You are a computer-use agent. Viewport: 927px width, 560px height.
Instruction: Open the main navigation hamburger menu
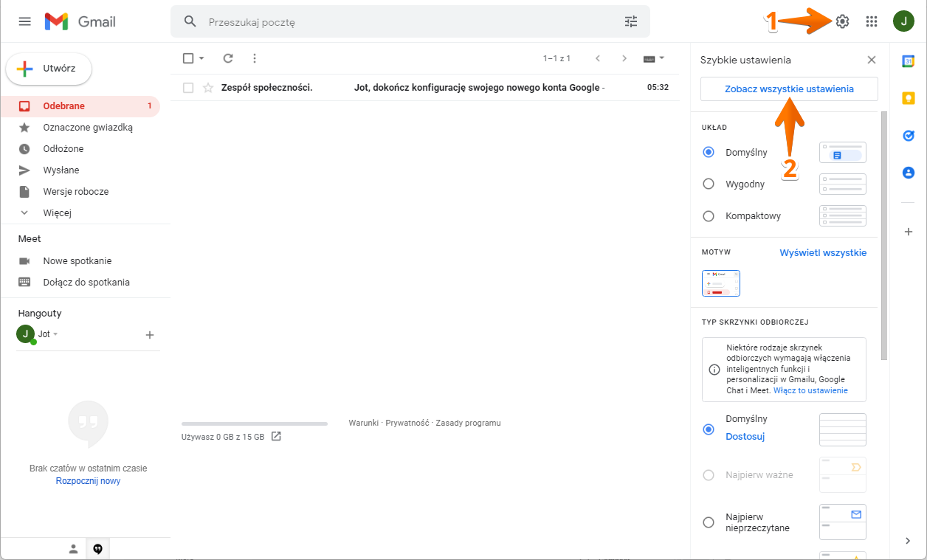[x=24, y=21]
